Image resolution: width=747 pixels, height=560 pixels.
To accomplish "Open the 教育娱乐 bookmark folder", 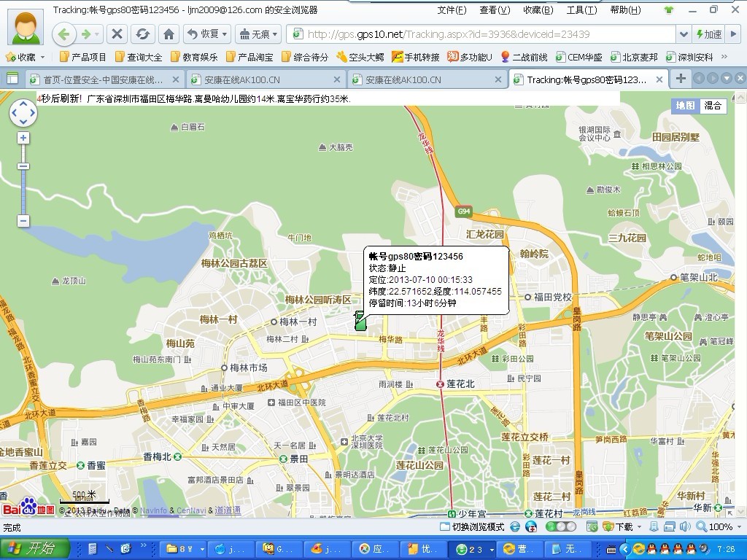I will coord(194,57).
